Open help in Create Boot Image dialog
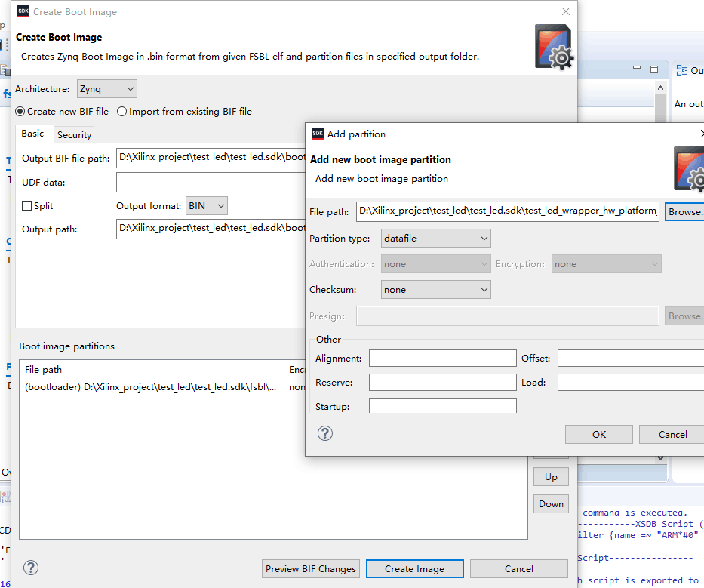 tap(31, 568)
